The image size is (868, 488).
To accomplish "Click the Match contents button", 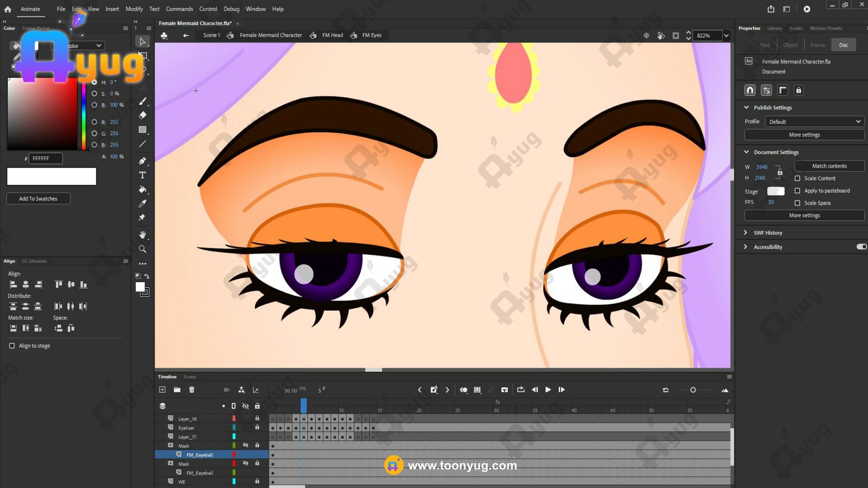I will tap(829, 166).
